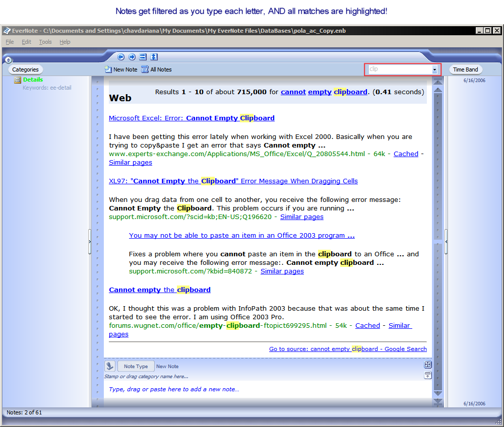Click the support.microsoft.com kbid=840872 URL text
The height and width of the screenshot is (427, 504).
point(191,271)
